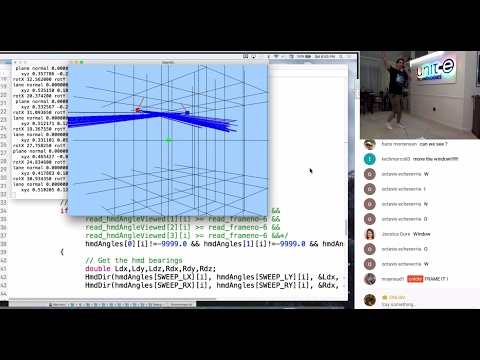This screenshot has height=360, width=480.
Task: Click the HmdDir line with SWEEP_RX
Action: point(215,285)
